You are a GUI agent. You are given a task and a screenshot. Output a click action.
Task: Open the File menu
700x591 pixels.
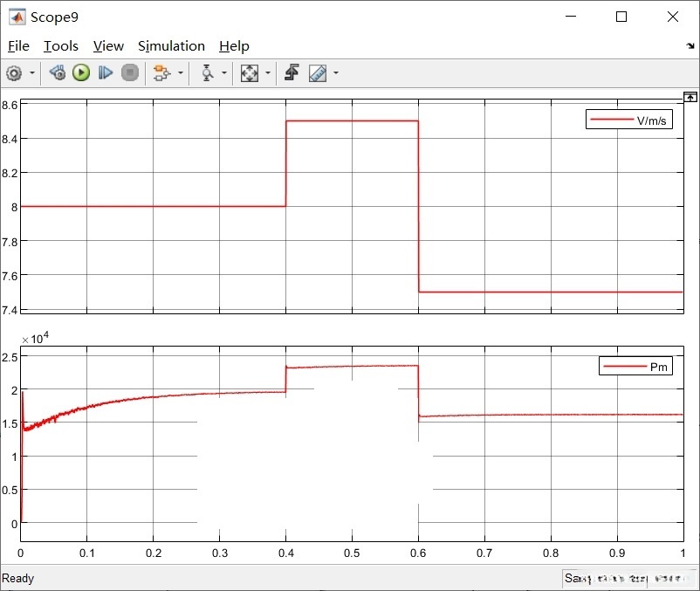18,46
